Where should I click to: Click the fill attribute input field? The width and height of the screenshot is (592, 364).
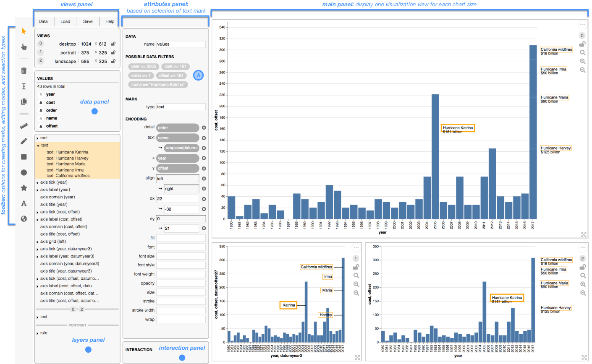[181, 238]
